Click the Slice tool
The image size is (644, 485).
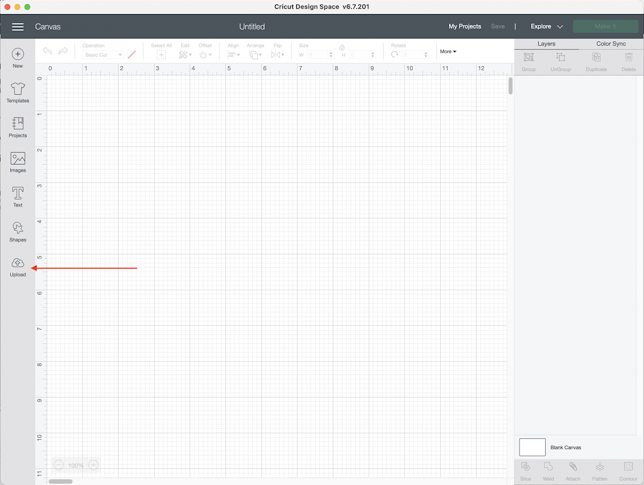[x=525, y=471]
